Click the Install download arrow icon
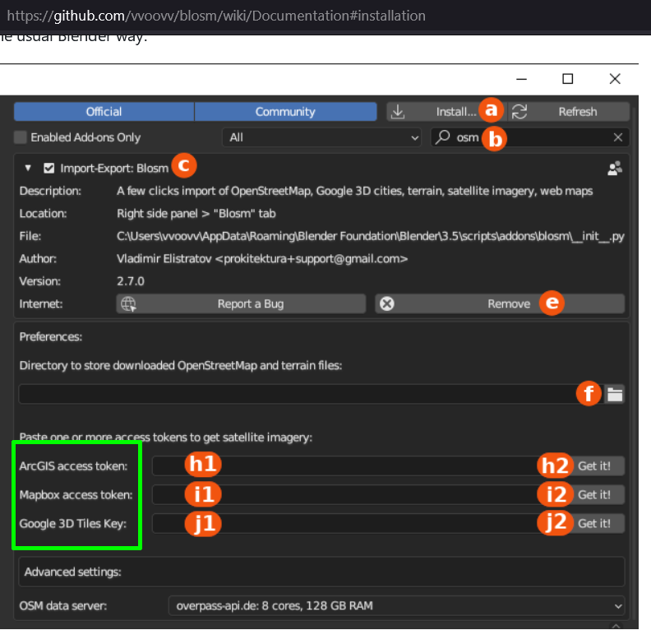 [398, 112]
